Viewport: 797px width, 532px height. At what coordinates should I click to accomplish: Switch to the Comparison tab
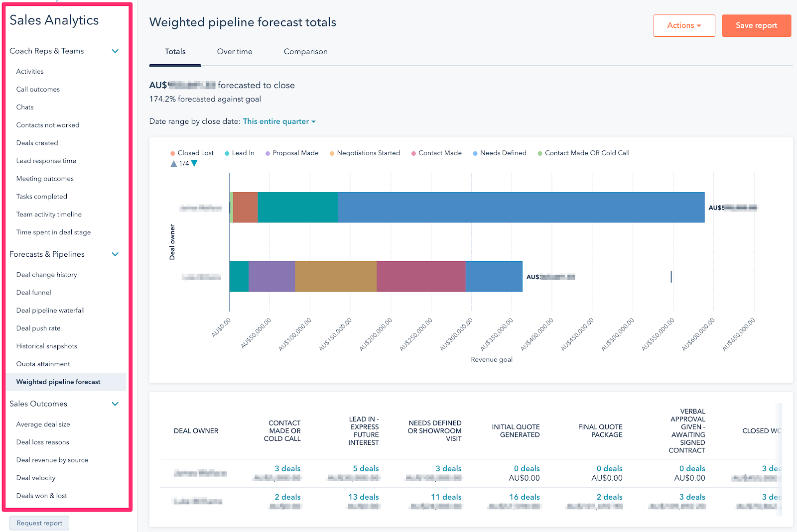point(305,52)
